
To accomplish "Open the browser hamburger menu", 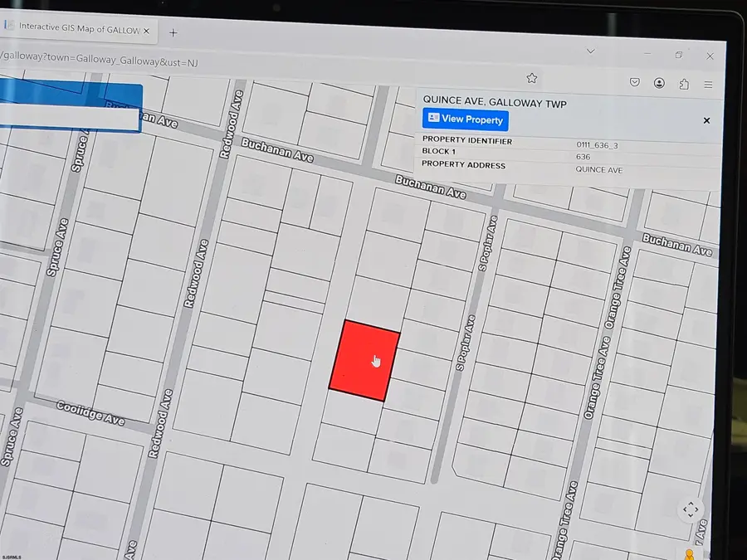I will click(x=709, y=85).
